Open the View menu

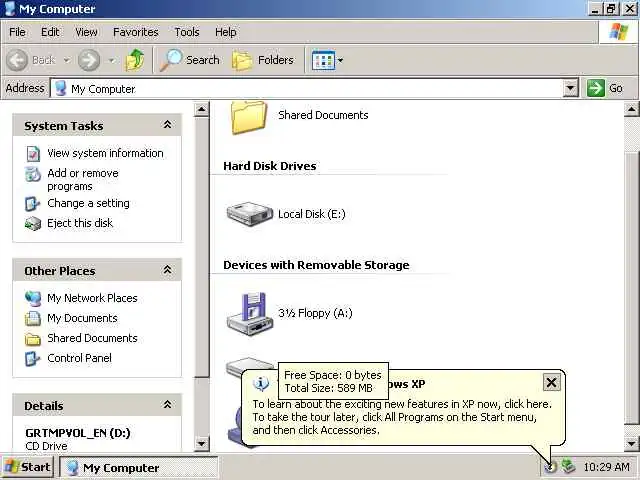click(86, 32)
